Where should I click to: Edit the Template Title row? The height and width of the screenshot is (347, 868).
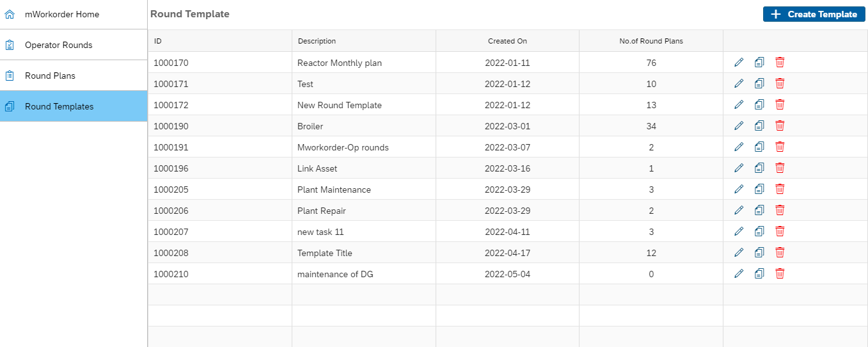point(739,252)
